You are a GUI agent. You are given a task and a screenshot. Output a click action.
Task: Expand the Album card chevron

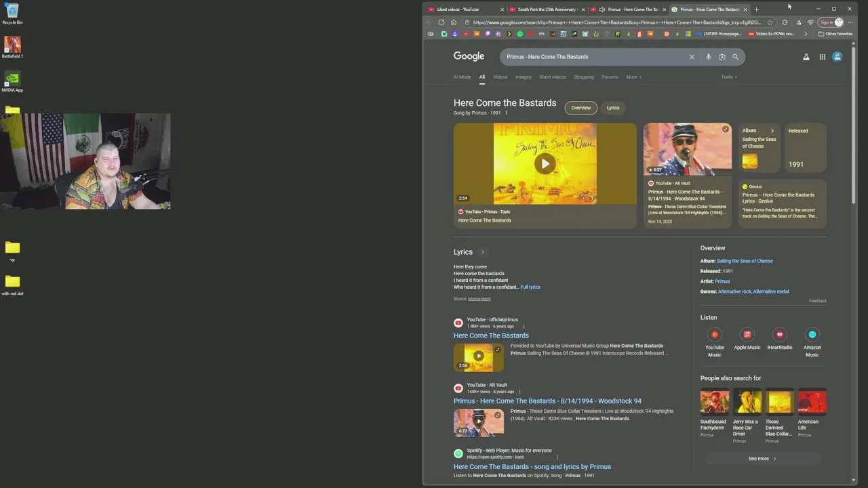click(x=772, y=131)
